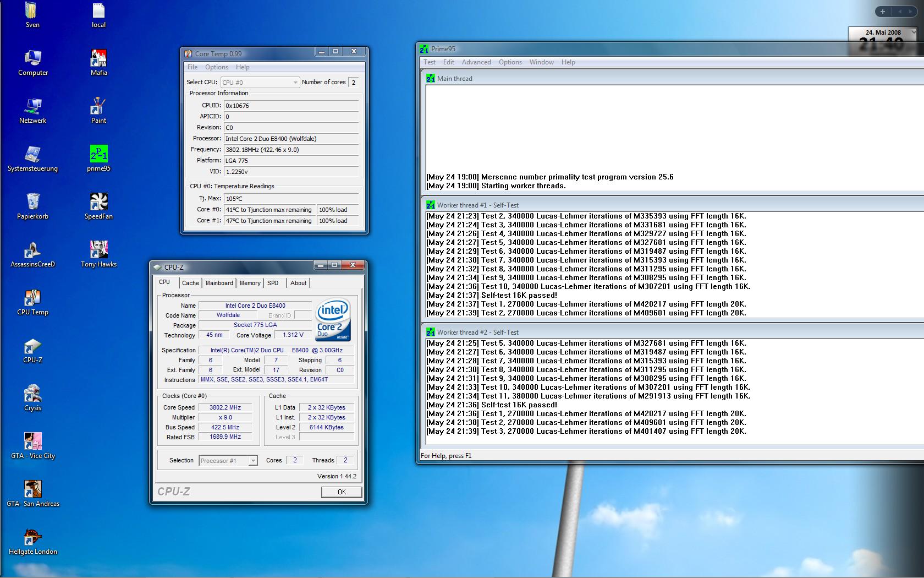Click the Worker thread #2 window icon

coord(431,332)
